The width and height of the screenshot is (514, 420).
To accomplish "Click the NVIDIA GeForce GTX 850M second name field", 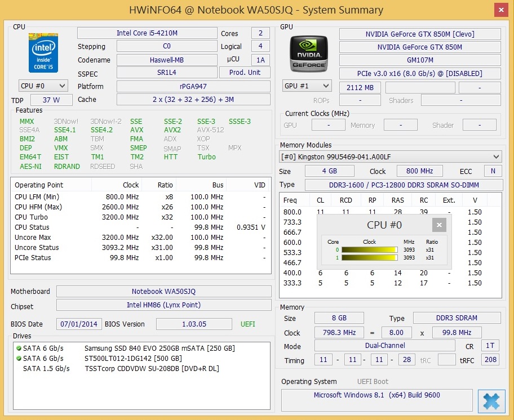I will 420,47.
